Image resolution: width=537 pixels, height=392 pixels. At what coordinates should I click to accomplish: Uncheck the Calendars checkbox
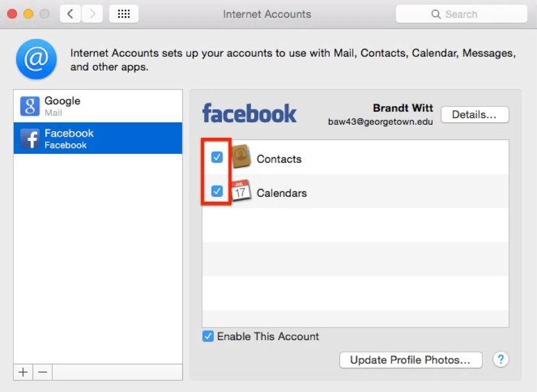217,192
